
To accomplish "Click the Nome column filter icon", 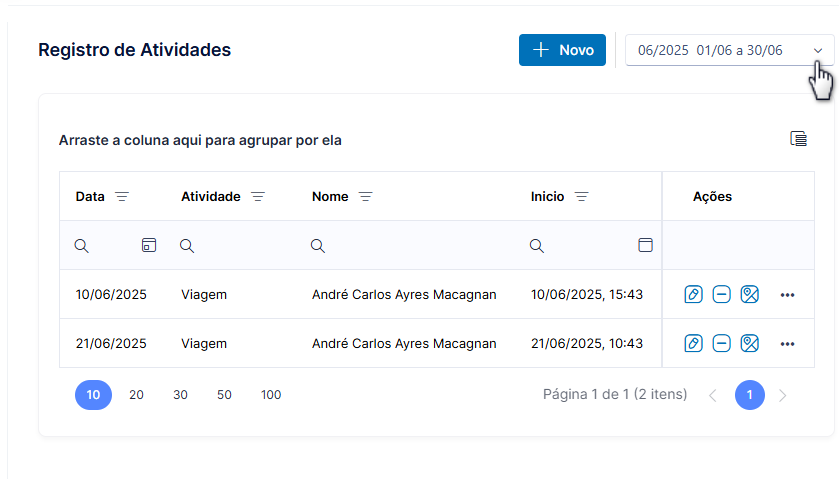I will pos(365,196).
